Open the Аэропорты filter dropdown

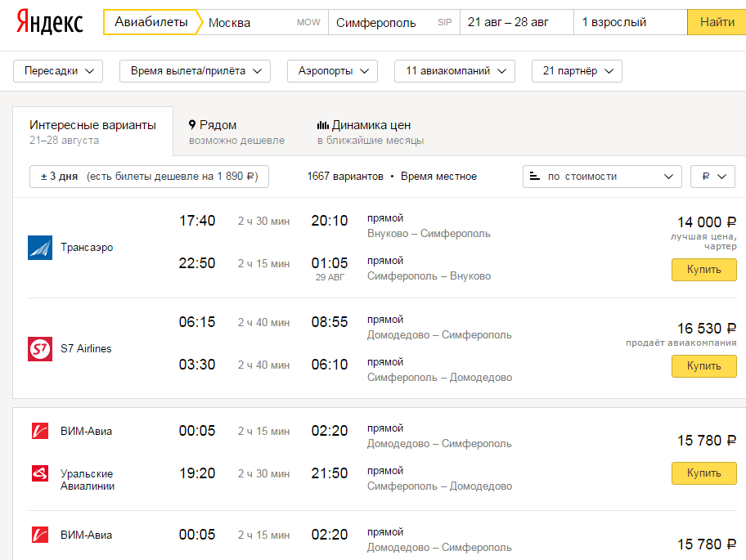coord(332,71)
